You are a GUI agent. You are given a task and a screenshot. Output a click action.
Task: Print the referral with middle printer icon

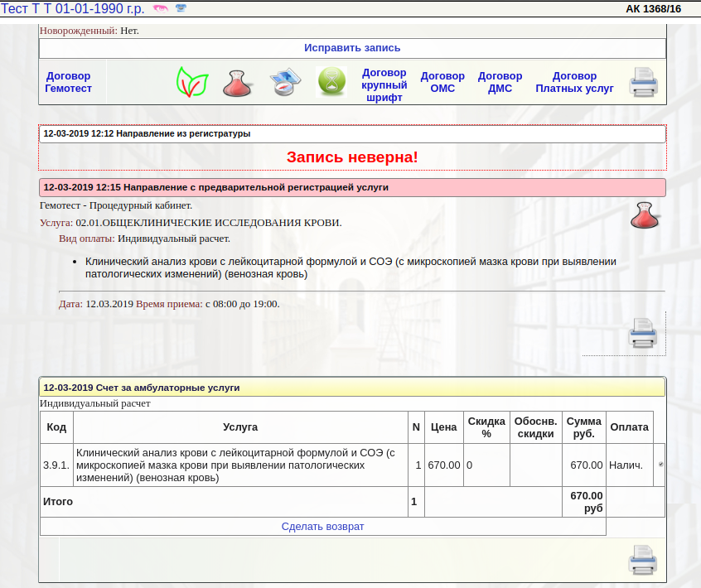(643, 333)
